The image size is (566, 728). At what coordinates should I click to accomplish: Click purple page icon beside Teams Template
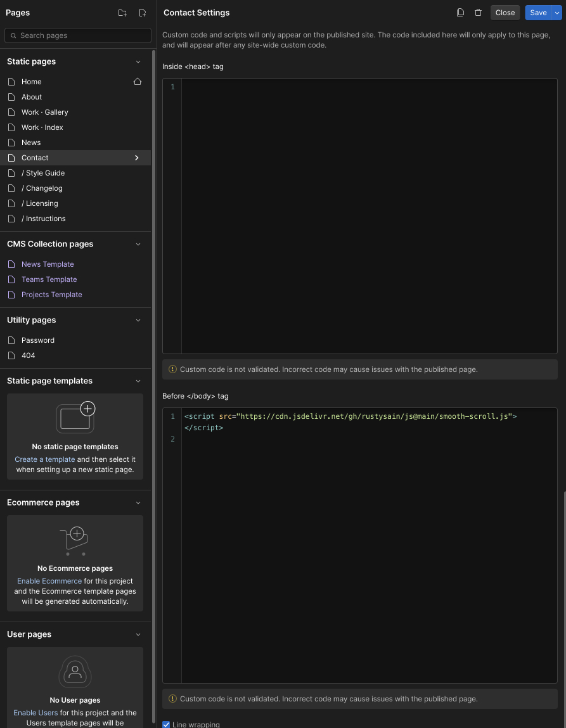(11, 279)
